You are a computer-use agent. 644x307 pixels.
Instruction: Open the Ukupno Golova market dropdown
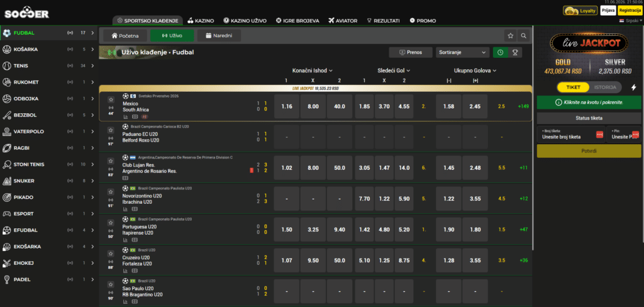coord(475,70)
